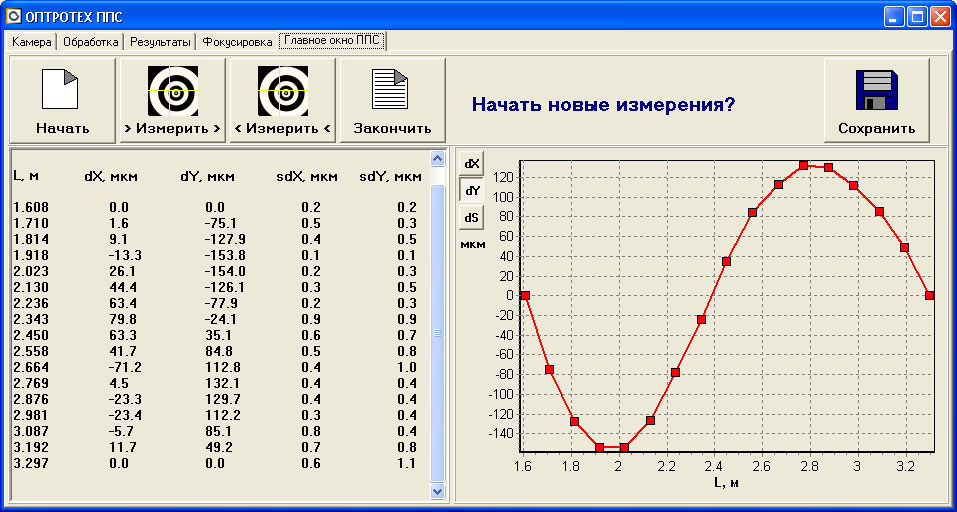Click the 'L, м' graph axis label
This screenshot has width=957, height=512.
727,483
